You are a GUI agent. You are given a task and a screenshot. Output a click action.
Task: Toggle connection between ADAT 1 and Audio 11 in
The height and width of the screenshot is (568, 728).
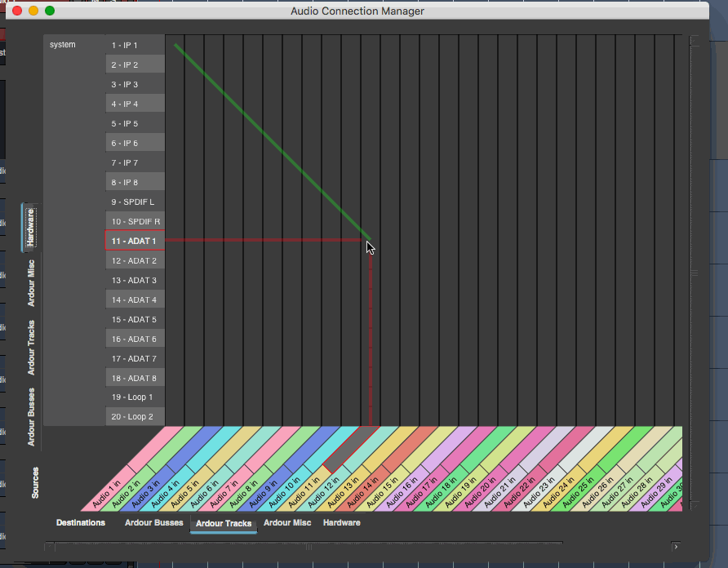point(371,241)
